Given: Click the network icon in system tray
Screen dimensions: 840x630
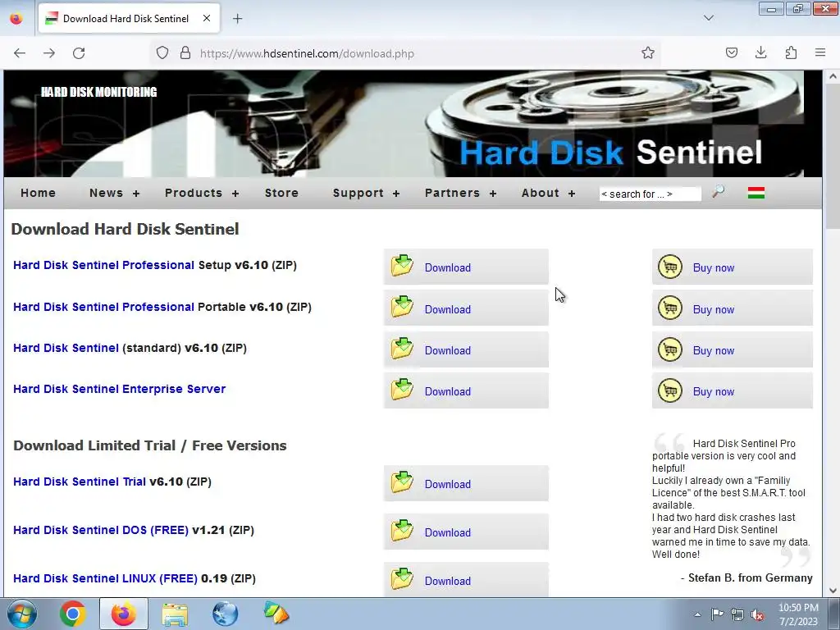Looking at the screenshot, I should click(x=737, y=614).
